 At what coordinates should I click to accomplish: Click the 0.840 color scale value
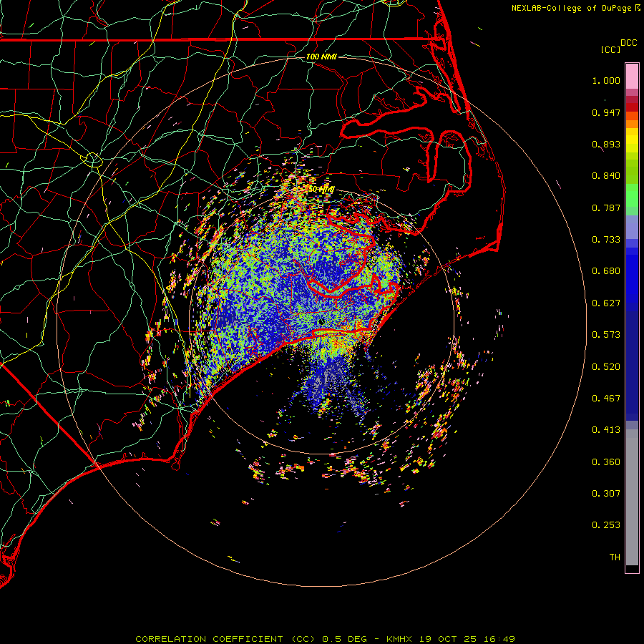(606, 176)
